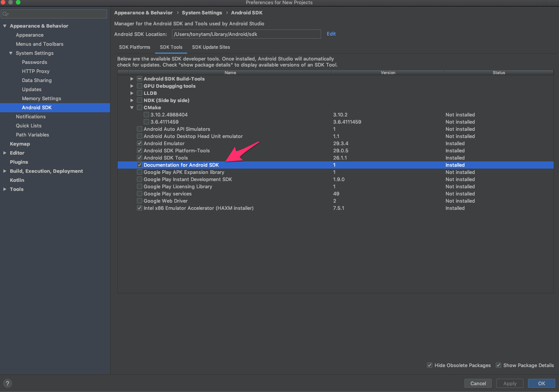This screenshot has height=392, width=559.
Task: Collapse the CMake row
Action: tap(132, 107)
